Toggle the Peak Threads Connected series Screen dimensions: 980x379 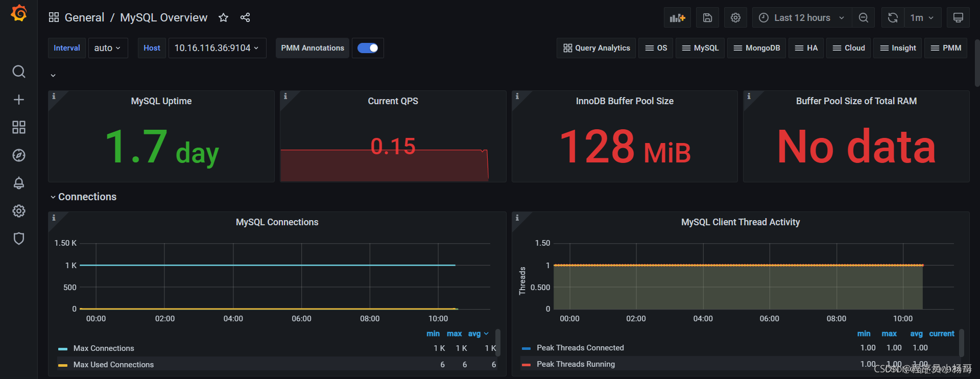pos(580,348)
